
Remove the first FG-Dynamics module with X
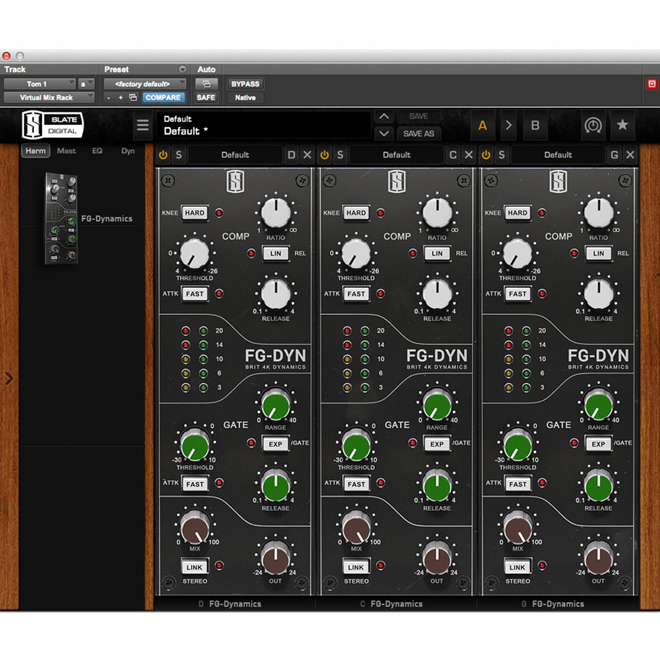(307, 155)
